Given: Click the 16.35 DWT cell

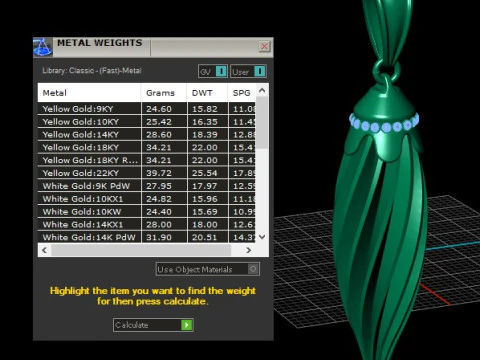Looking at the screenshot, I should tap(208, 122).
